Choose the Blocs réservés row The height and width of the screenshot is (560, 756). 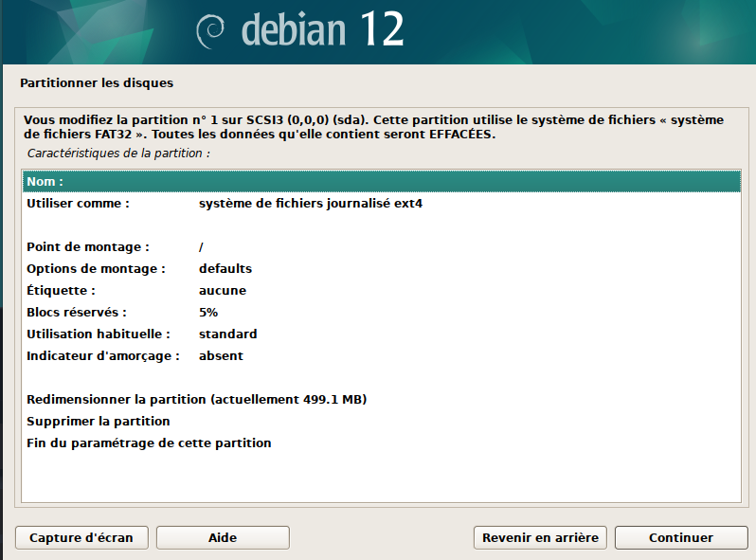click(382, 312)
